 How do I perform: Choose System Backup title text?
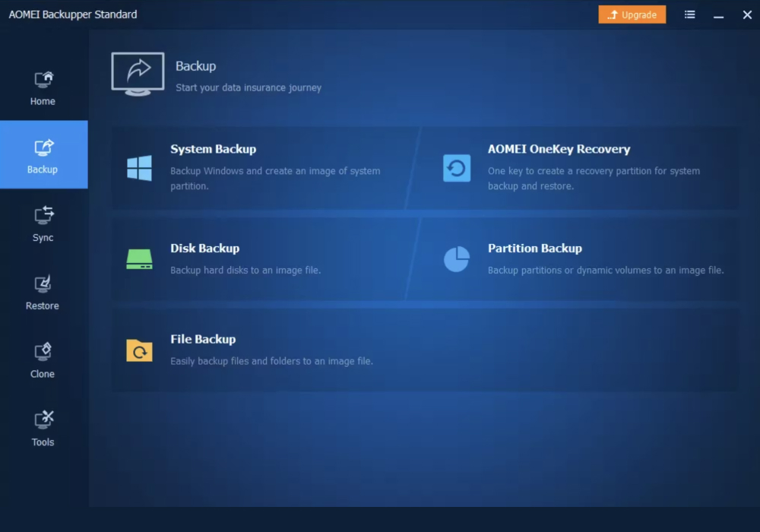(213, 150)
